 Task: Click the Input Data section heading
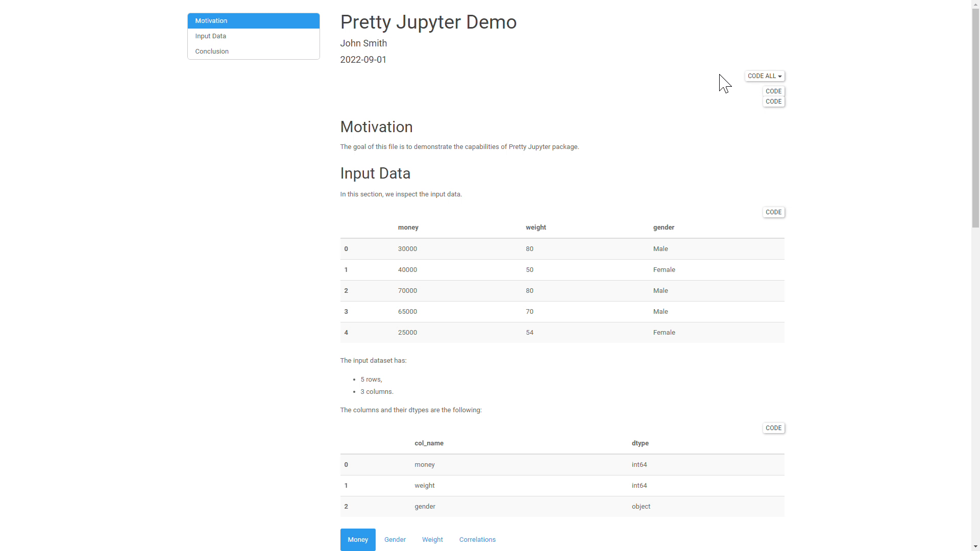375,173
